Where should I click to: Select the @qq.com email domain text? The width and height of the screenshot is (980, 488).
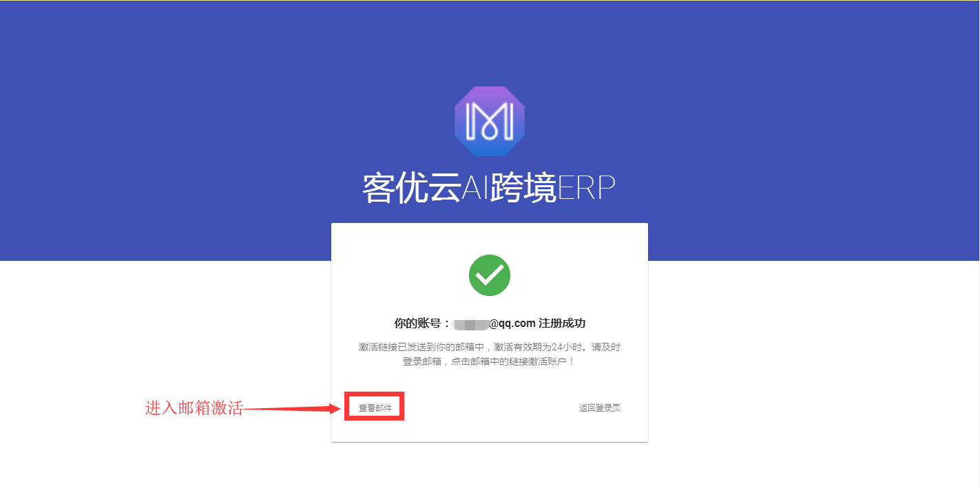tap(512, 323)
